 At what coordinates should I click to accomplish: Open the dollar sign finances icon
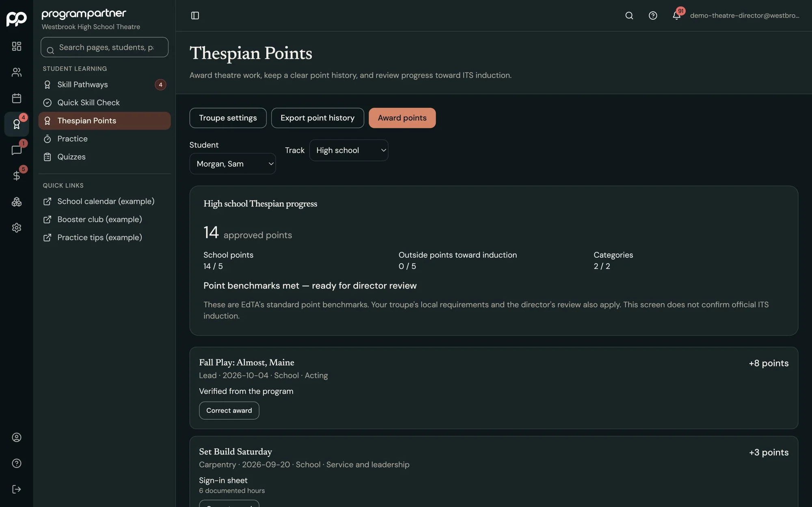(17, 176)
